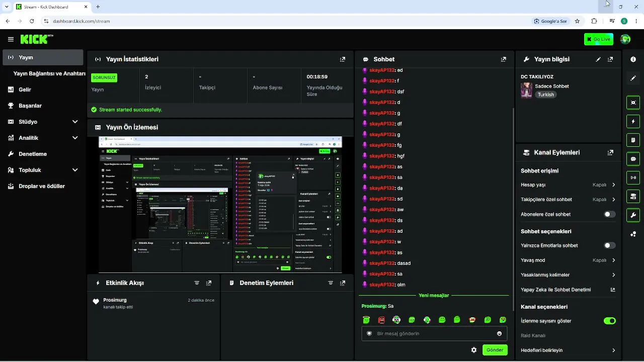The width and height of the screenshot is (644, 362).
Task: Open Yapay Zeka ile Sohbet Denetimi link
Action: tap(568, 290)
